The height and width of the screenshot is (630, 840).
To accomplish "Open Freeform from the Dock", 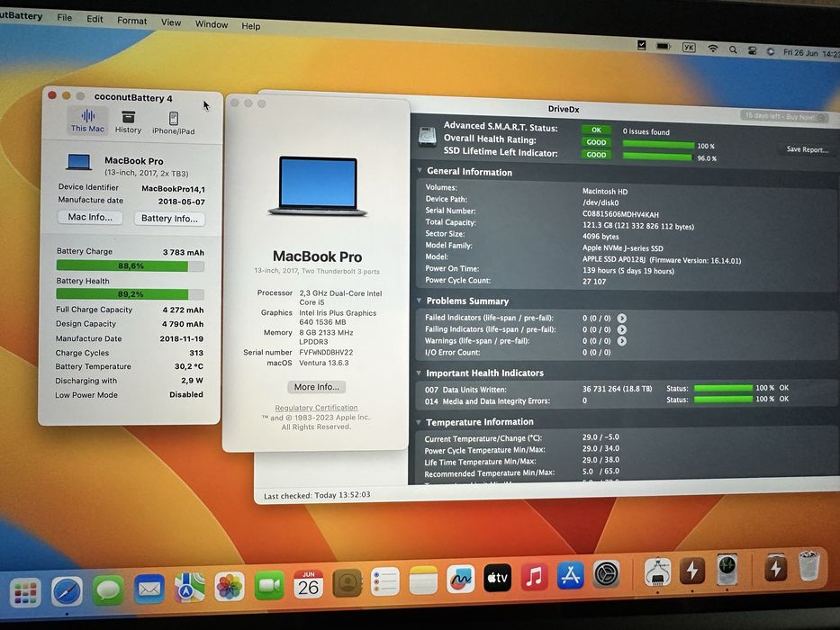I will [x=461, y=579].
